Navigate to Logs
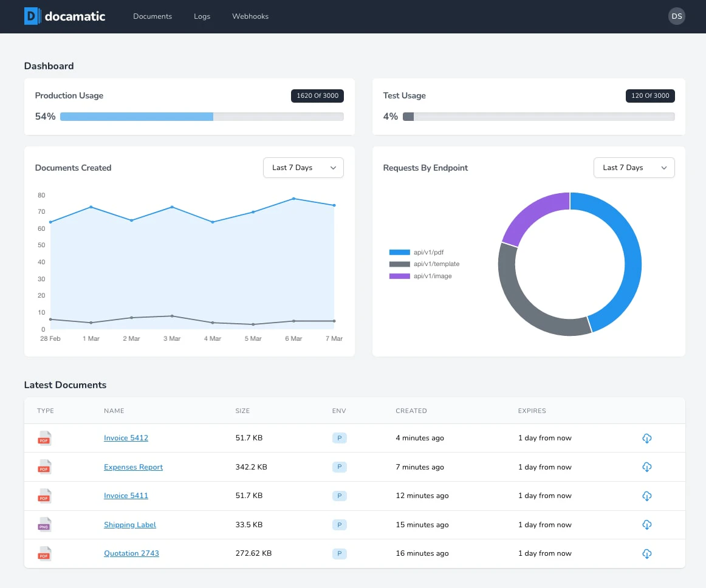Image resolution: width=706 pixels, height=588 pixels. (202, 16)
